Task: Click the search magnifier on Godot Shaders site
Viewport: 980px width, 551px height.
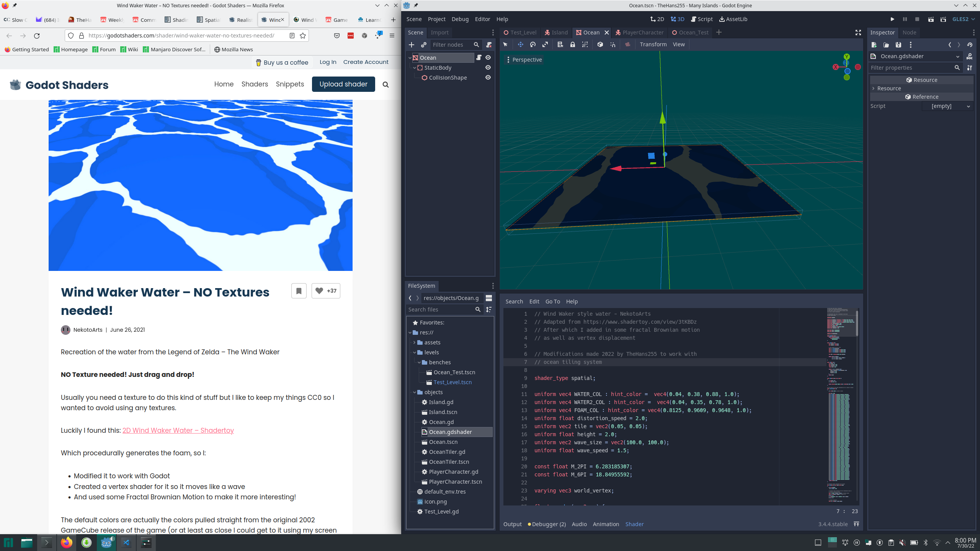Action: (x=386, y=85)
